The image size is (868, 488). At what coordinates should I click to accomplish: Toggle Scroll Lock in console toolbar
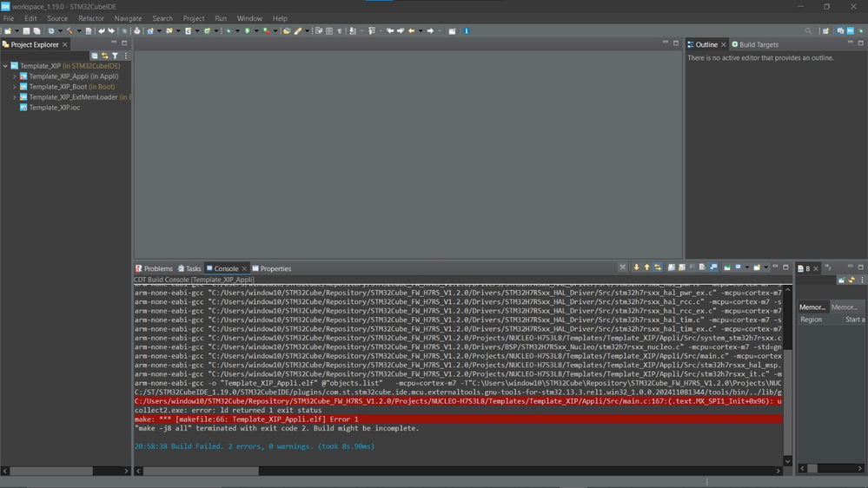click(682, 267)
